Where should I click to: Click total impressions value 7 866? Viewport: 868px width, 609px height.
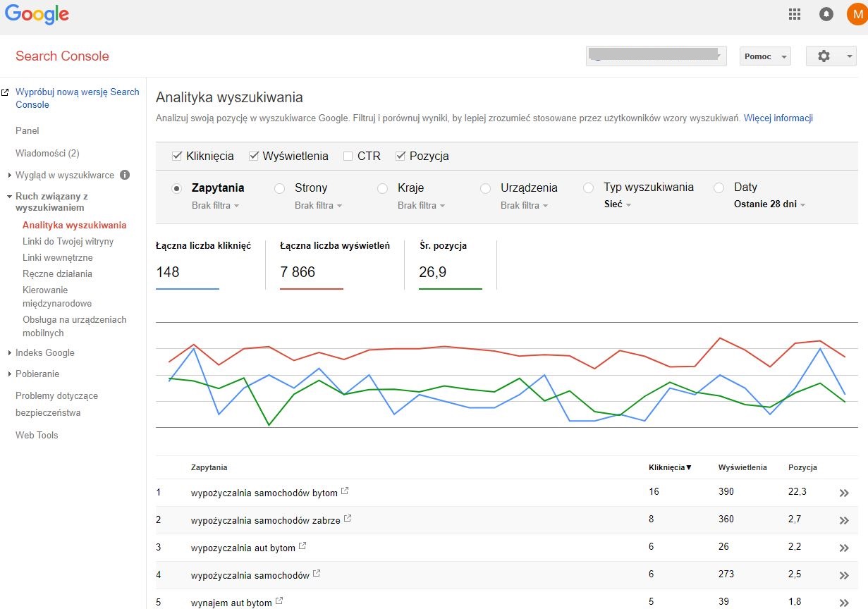(x=298, y=272)
